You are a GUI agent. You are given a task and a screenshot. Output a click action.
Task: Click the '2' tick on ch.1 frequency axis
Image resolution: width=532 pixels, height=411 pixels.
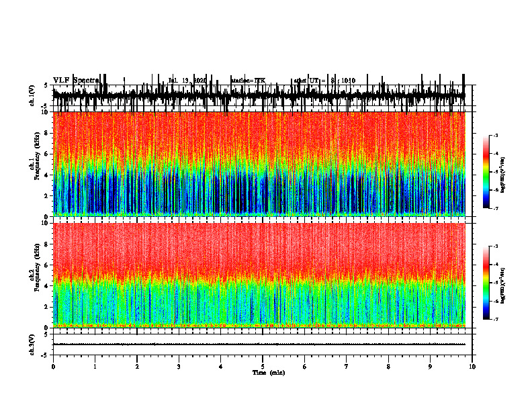(x=46, y=195)
